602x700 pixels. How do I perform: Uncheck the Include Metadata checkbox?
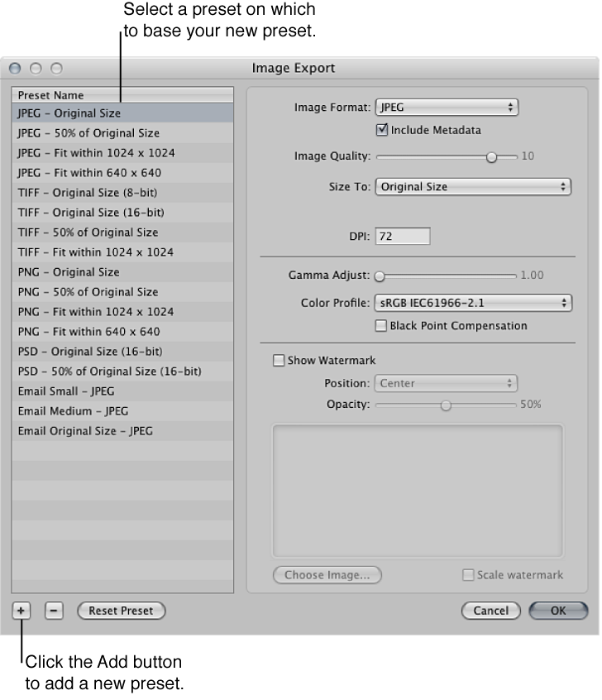click(383, 130)
